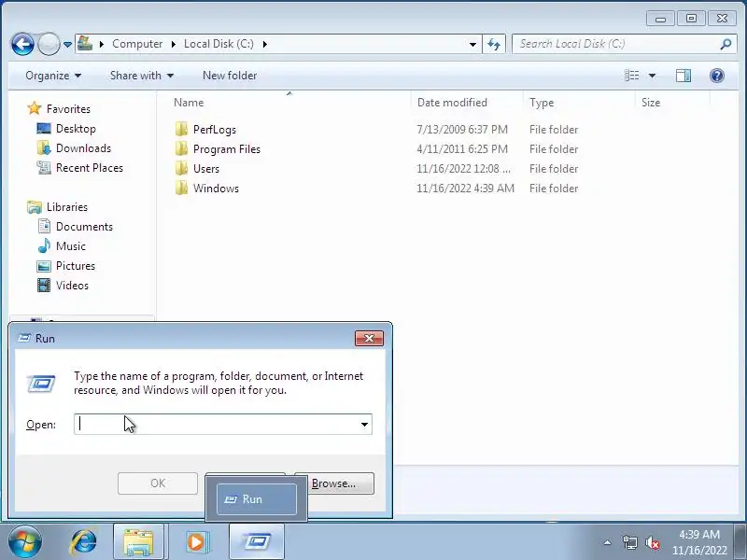Expand the arrow after Computer breadcrumb

coord(174,44)
